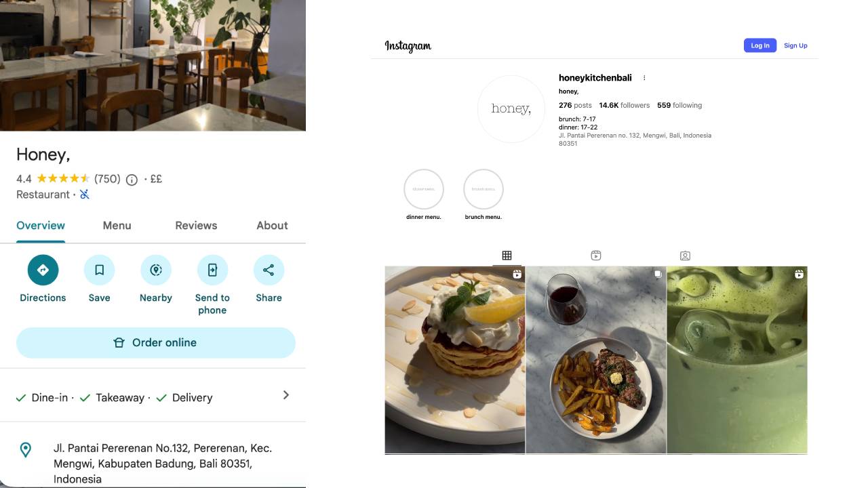The width and height of the screenshot is (868, 488).
Task: Click the Directions icon button
Action: [43, 270]
